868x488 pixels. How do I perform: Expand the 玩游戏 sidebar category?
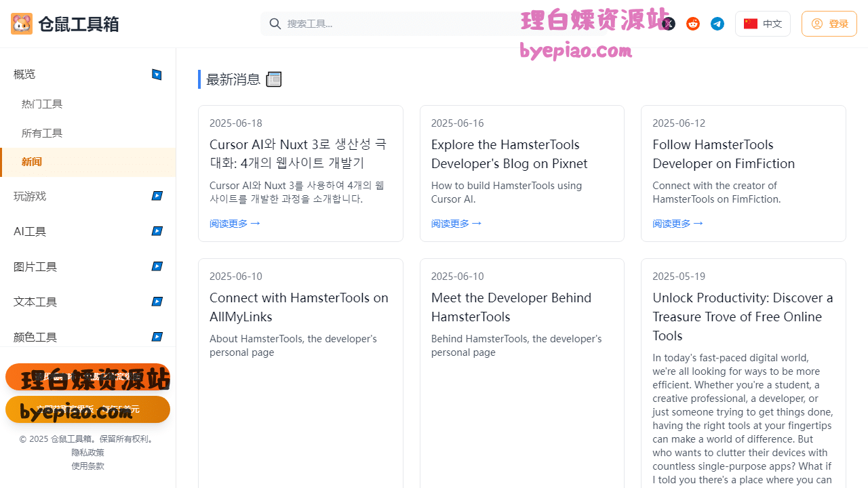[x=157, y=196]
